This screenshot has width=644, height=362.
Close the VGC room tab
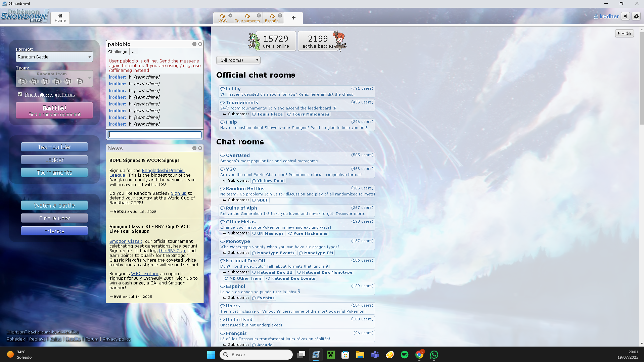click(230, 15)
